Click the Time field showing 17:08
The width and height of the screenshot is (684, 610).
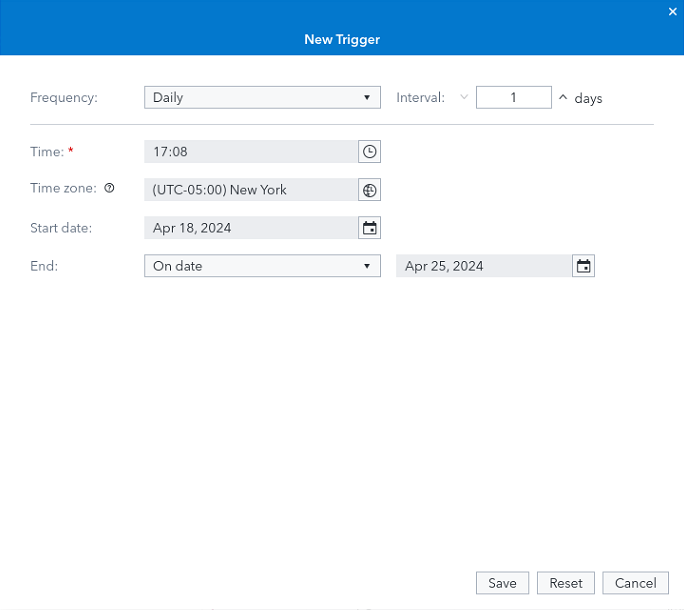point(250,152)
